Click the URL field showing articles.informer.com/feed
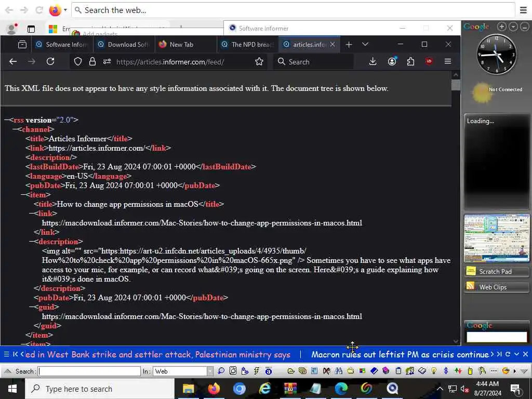 (170, 62)
